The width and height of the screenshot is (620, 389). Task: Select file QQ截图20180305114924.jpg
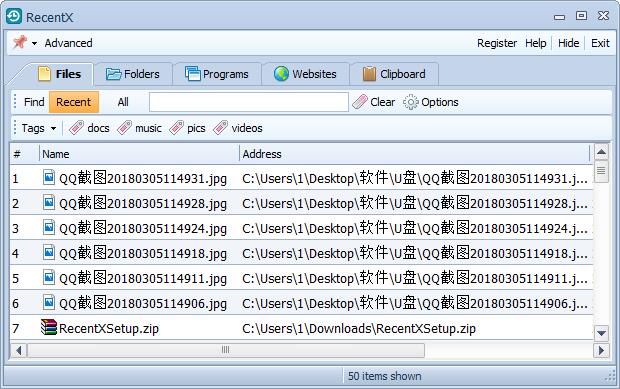pyautogui.click(x=143, y=228)
